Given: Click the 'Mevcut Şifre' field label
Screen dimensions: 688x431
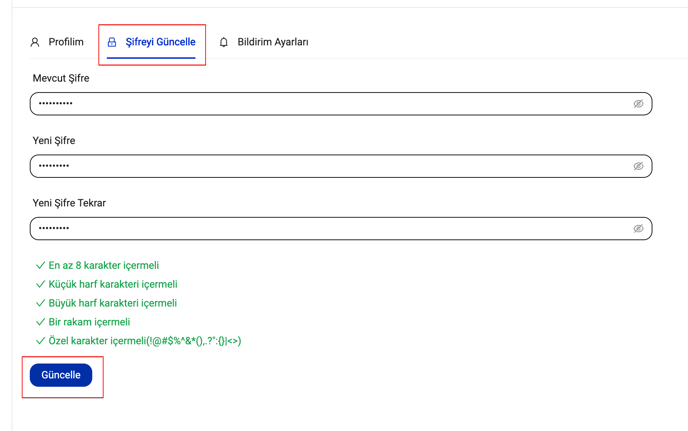Looking at the screenshot, I should coord(61,78).
